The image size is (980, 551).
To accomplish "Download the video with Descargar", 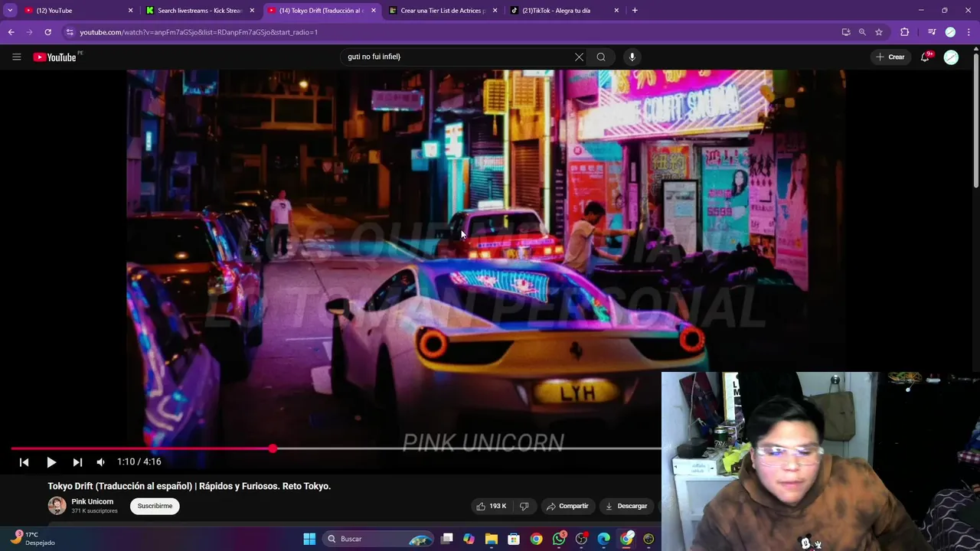I will 626,506.
